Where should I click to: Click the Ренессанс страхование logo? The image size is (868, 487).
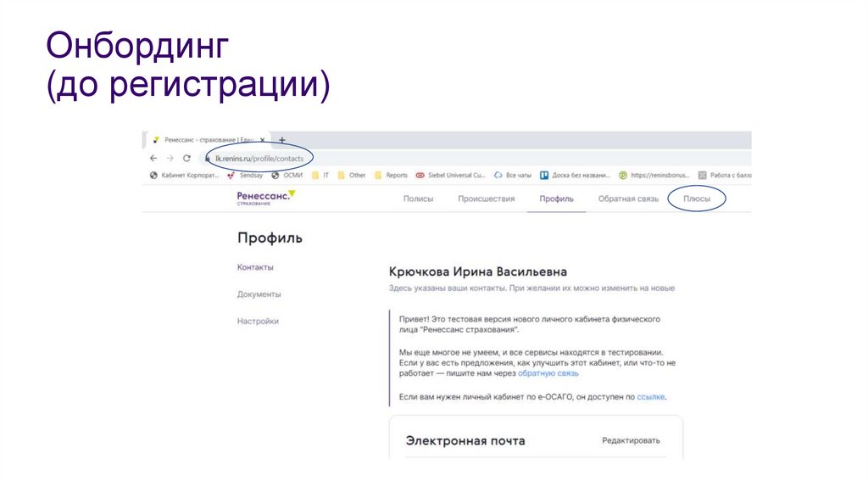coord(266,198)
